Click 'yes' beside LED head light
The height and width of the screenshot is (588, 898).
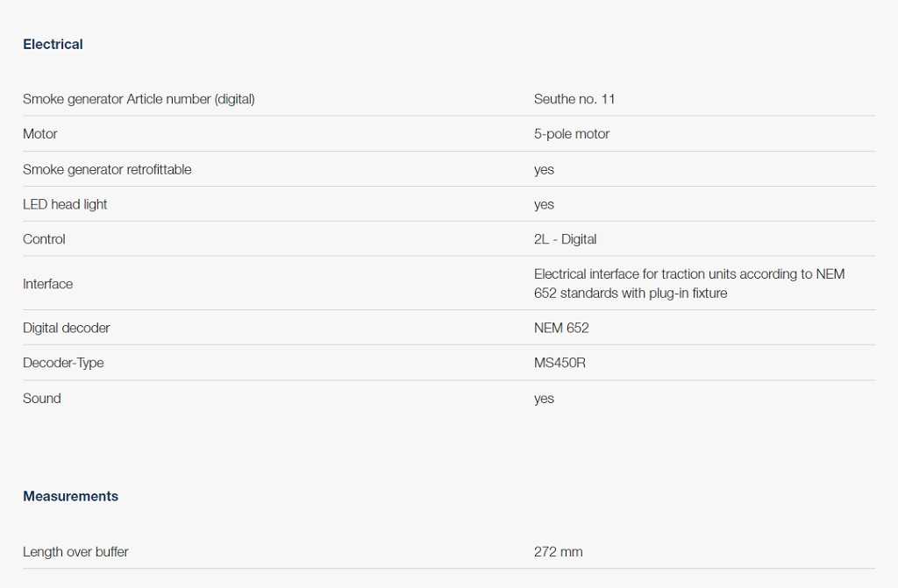544,204
